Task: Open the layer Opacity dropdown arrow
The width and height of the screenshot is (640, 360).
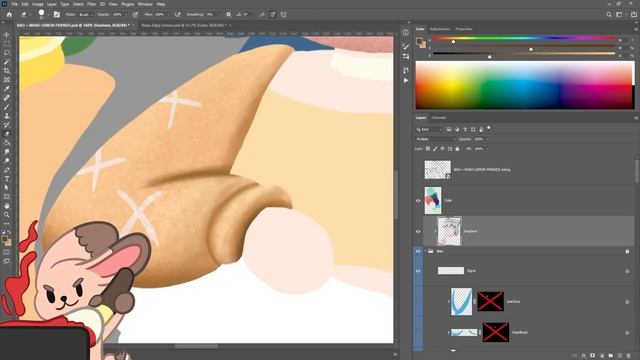Action: pos(487,139)
